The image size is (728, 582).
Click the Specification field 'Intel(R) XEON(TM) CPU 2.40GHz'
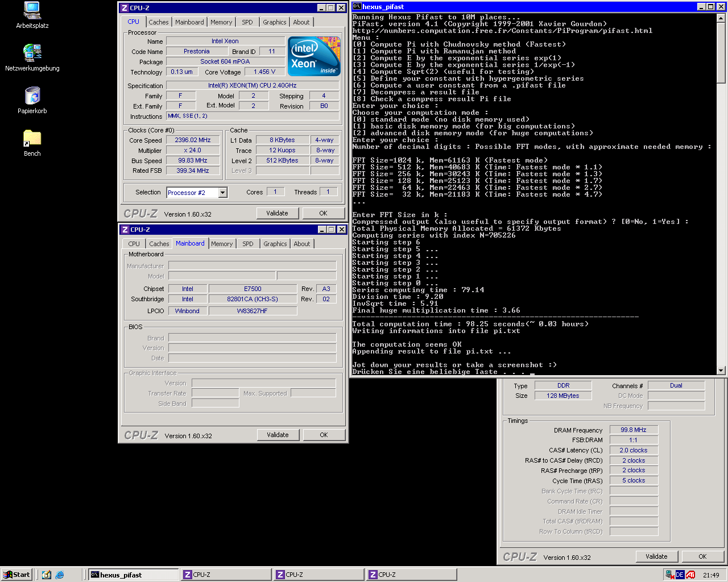pyautogui.click(x=253, y=85)
